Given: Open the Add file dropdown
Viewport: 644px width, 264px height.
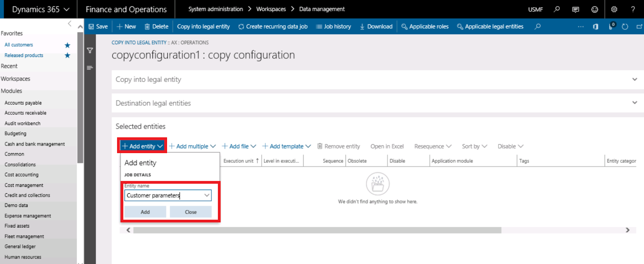Looking at the screenshot, I should coord(239,146).
